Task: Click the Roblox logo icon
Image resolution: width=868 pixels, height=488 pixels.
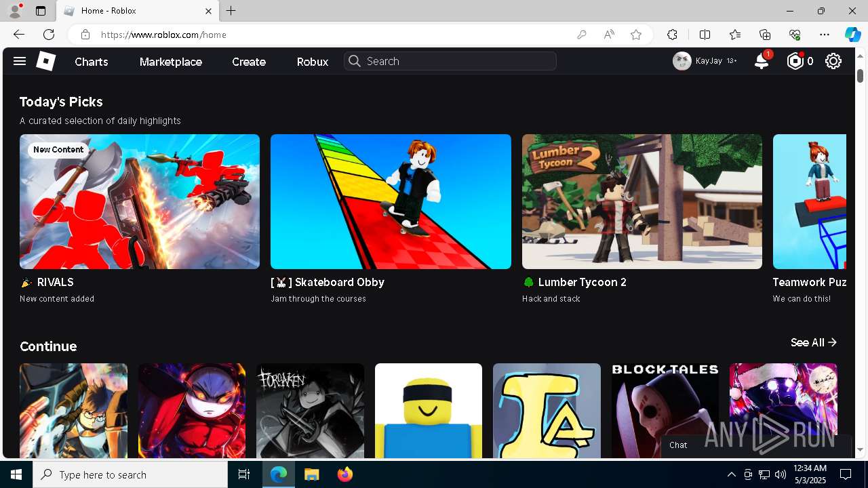Action: click(45, 62)
